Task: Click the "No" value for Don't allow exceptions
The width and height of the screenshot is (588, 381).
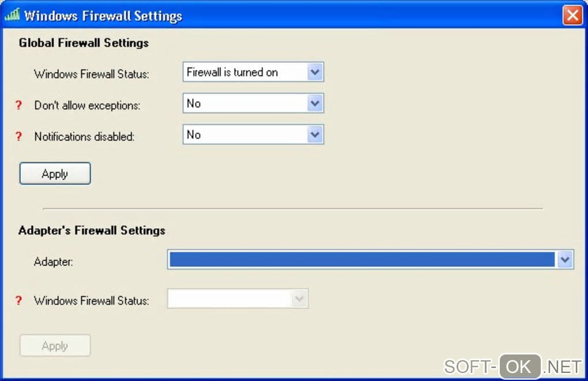Action: [244, 104]
